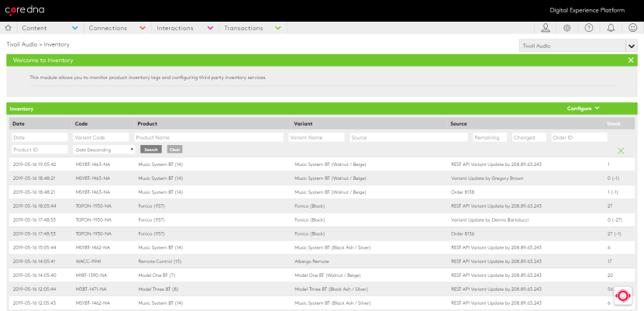The height and width of the screenshot is (311, 644).
Task: Click code M1BT-1390-NA
Action: [91, 275]
